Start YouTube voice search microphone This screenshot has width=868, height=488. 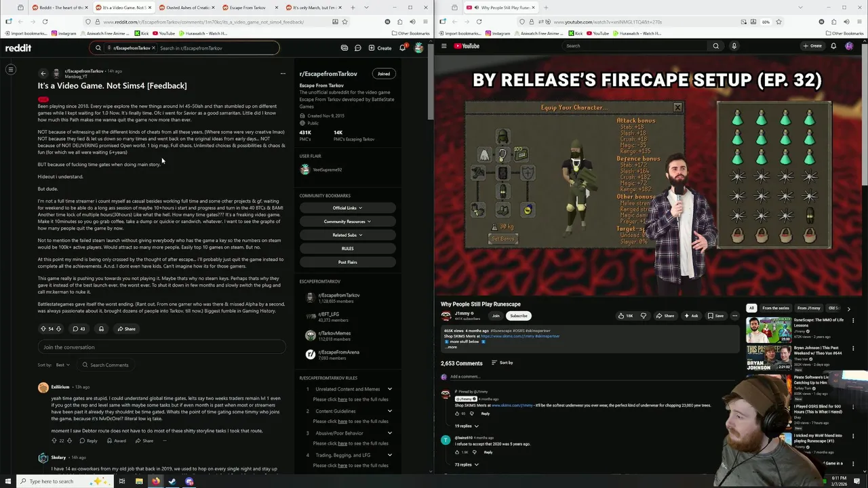coord(734,46)
